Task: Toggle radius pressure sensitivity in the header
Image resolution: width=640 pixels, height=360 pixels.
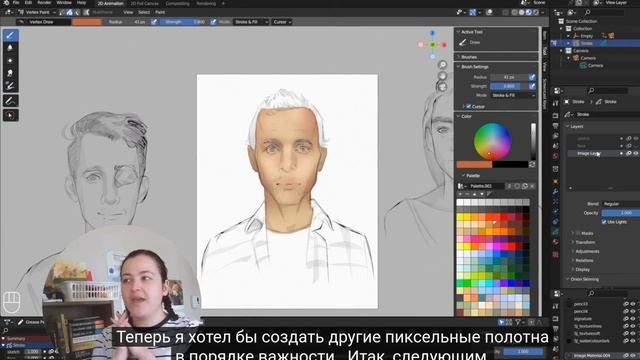Action: point(154,22)
